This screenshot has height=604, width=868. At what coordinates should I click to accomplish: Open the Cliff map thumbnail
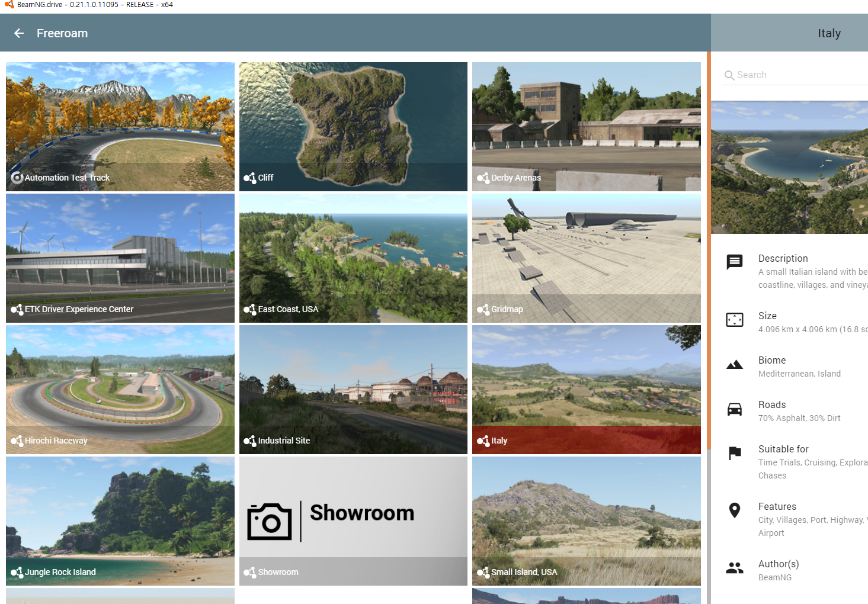pyautogui.click(x=353, y=127)
